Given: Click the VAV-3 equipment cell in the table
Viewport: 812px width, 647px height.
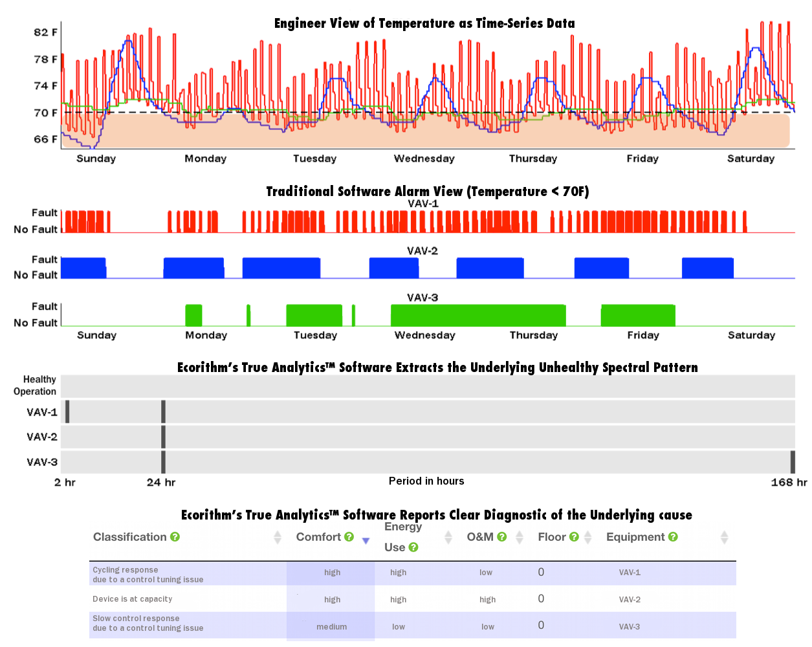Looking at the screenshot, I should 630,627.
